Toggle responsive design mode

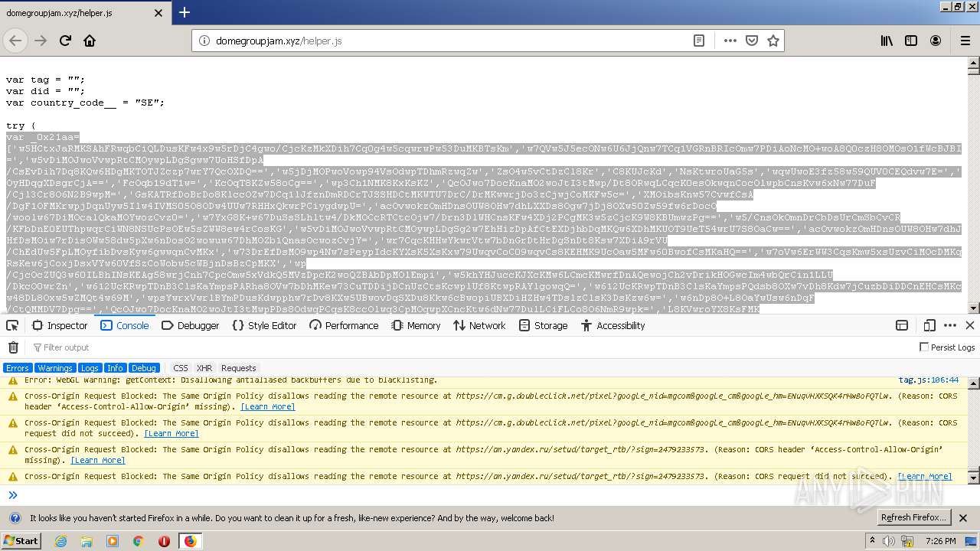pos(929,325)
